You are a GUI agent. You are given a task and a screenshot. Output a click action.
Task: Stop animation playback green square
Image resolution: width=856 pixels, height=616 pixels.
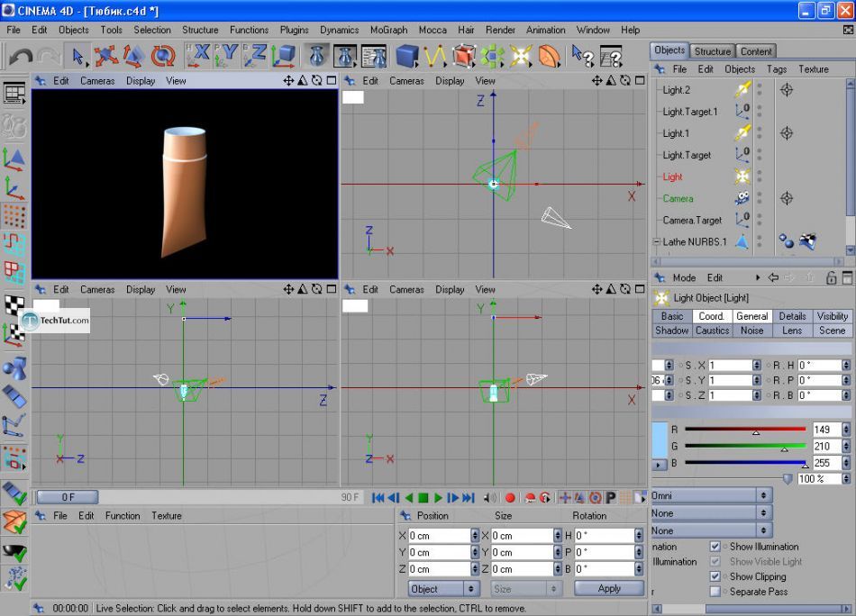(x=423, y=498)
